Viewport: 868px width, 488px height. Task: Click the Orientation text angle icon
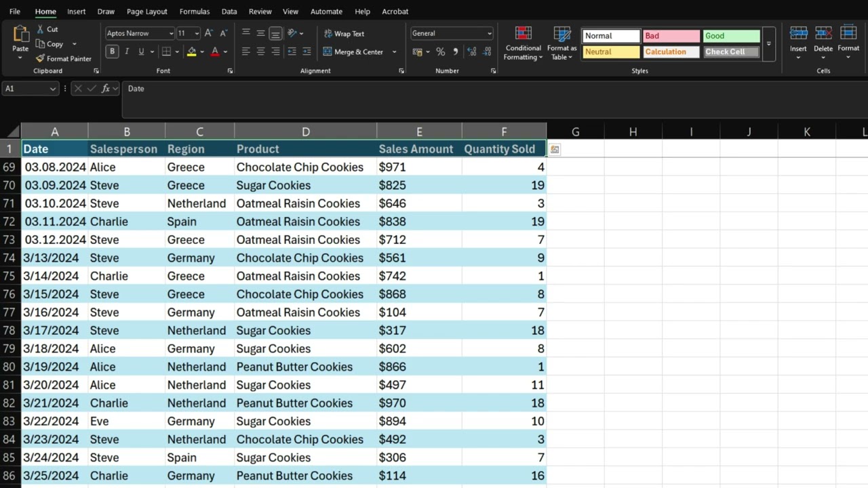pos(292,33)
